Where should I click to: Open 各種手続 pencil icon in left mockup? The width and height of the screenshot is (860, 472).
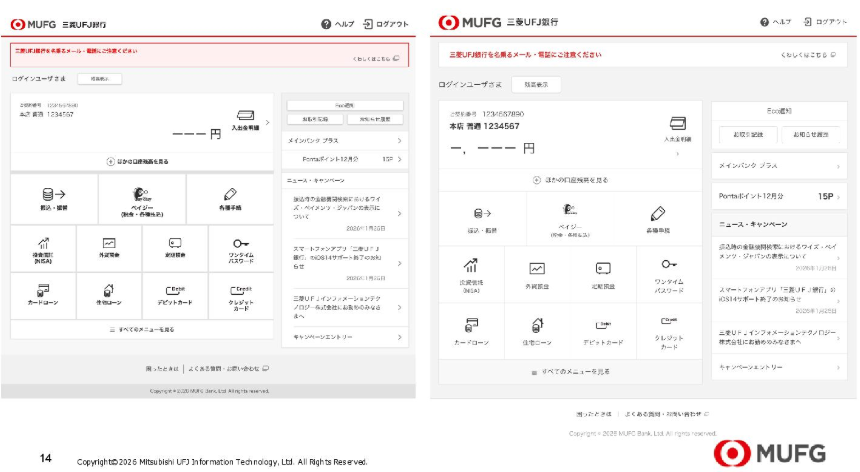click(230, 194)
